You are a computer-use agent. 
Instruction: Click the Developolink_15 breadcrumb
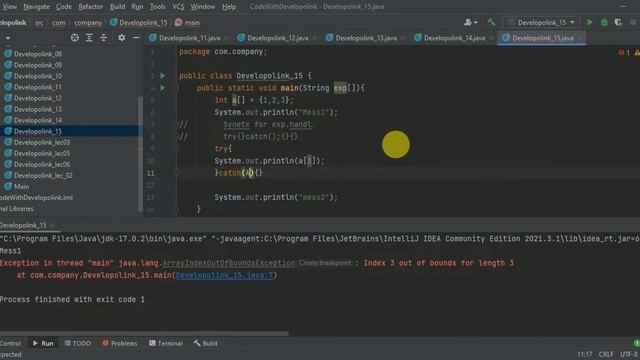tap(139, 23)
